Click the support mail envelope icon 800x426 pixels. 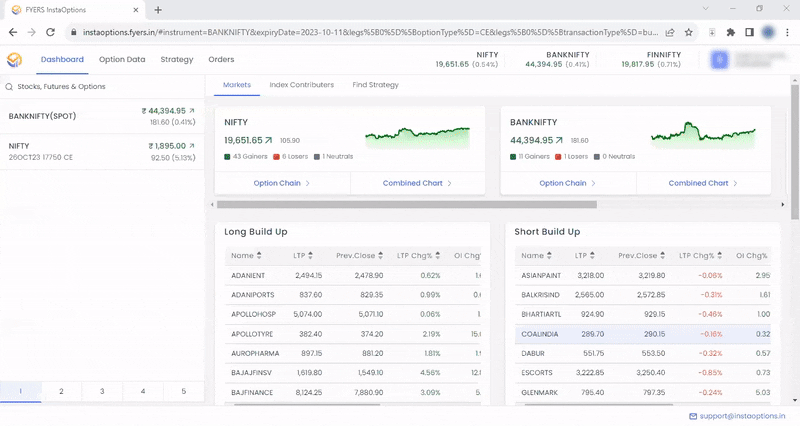pyautogui.click(x=693, y=416)
